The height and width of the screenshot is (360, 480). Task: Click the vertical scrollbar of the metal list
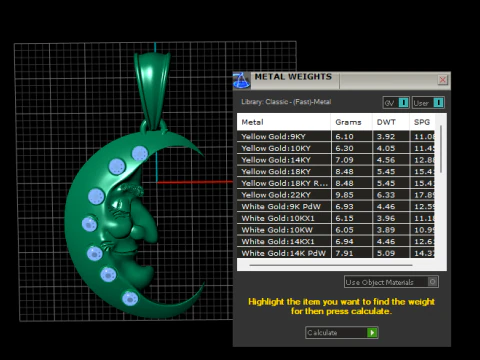441,149
